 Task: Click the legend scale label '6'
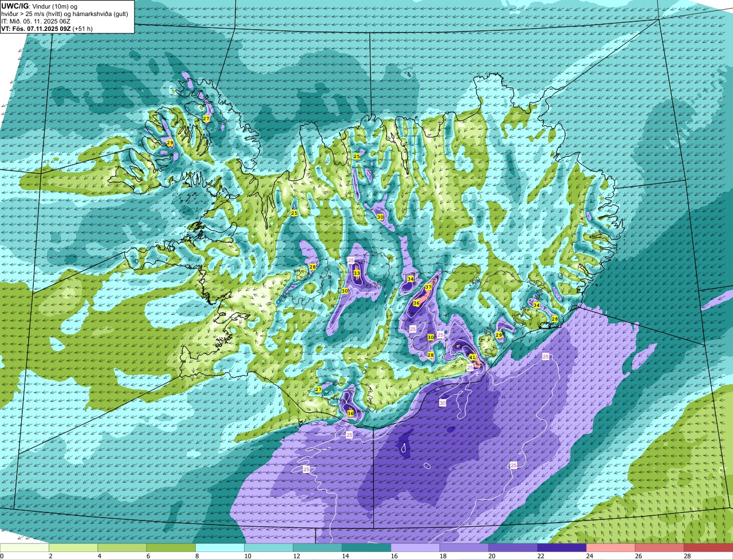coord(148,556)
